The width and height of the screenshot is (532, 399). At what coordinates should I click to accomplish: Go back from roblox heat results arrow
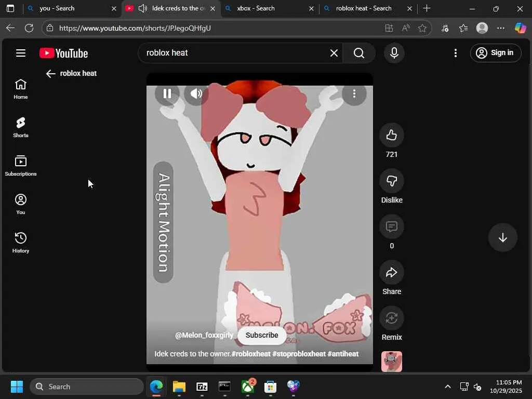point(50,74)
